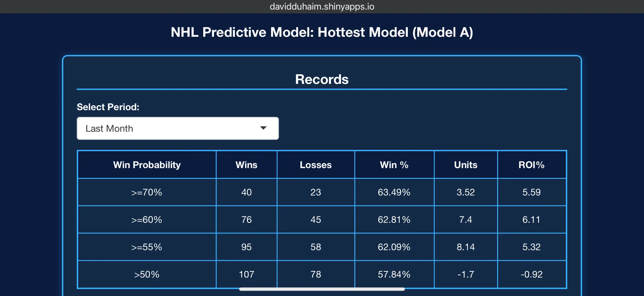Select the >50% win probability cell
This screenshot has width=644, height=296.
pos(147,274)
